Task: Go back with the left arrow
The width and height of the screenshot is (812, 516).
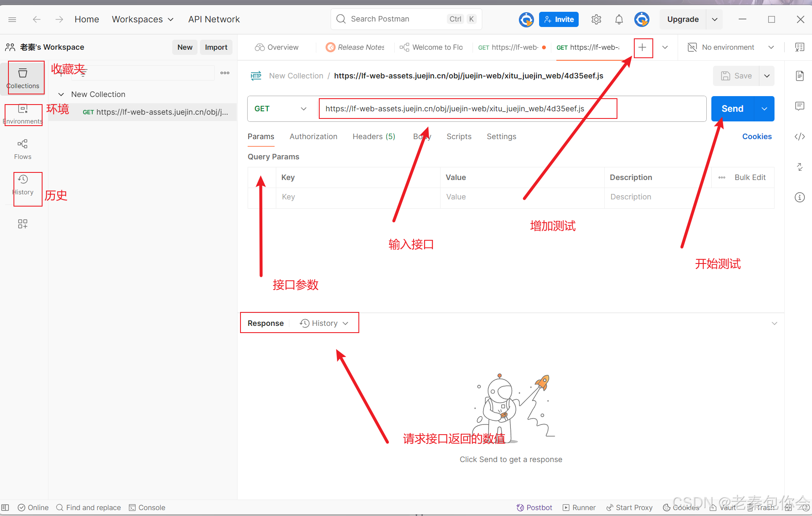Action: pos(37,19)
